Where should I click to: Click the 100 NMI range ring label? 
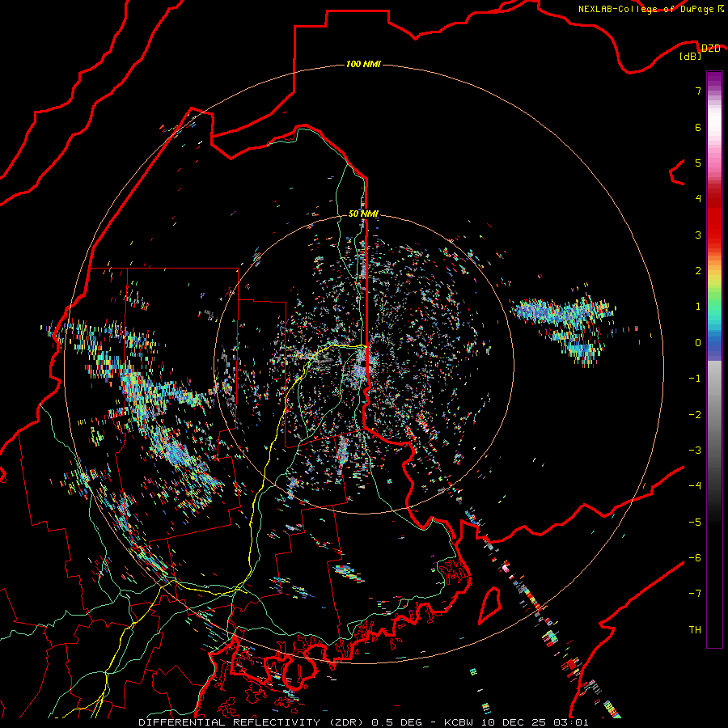[363, 64]
